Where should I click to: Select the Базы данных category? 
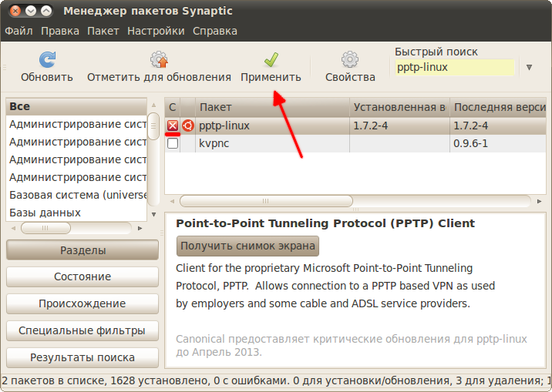point(76,213)
